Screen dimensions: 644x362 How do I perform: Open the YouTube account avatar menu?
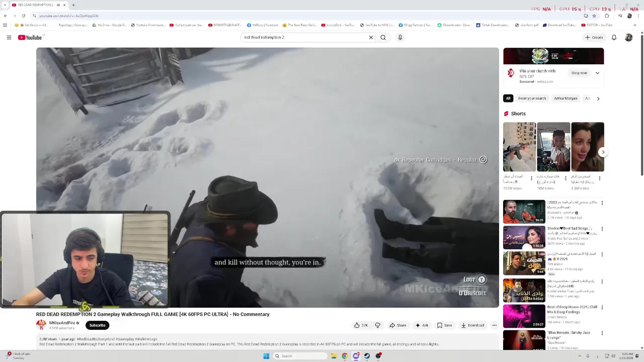click(x=628, y=38)
